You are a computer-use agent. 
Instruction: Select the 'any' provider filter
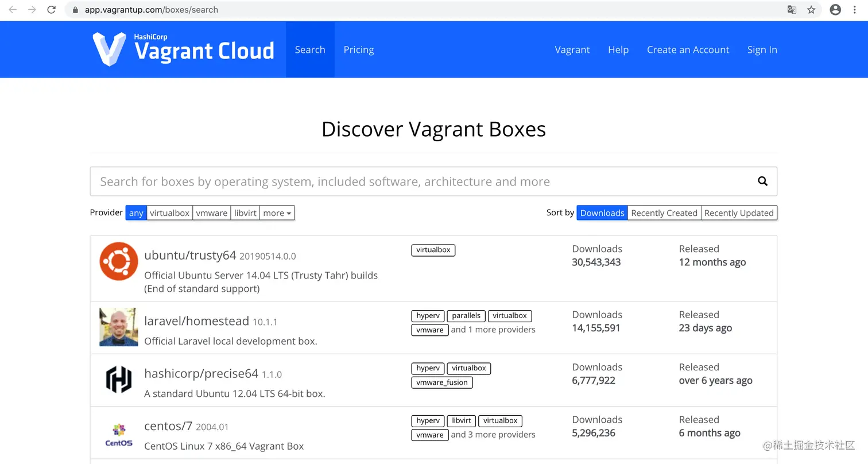point(136,213)
